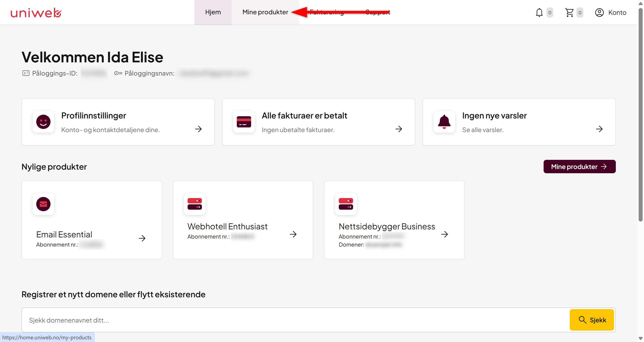Click the 'Velkommen Ida Elise' heading
Image resolution: width=644 pixels, height=342 pixels.
pos(92,57)
